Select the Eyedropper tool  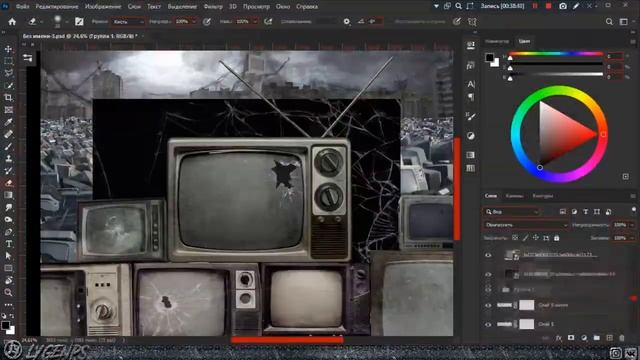point(8,122)
